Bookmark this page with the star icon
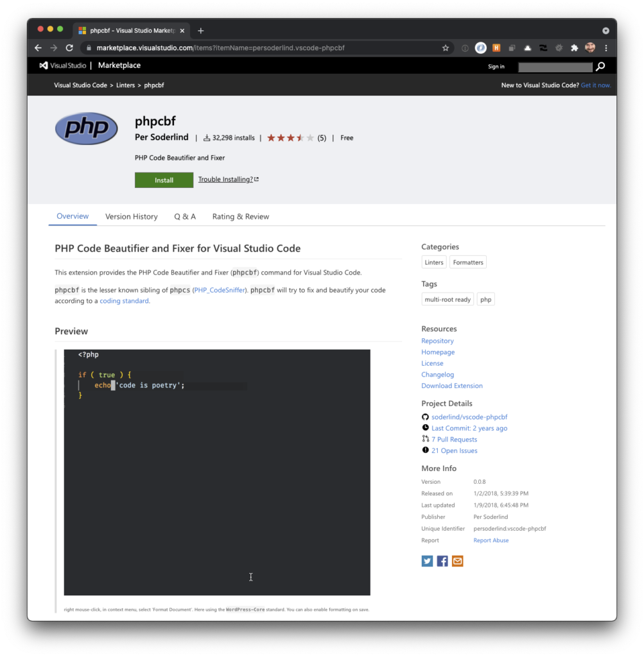 point(445,47)
